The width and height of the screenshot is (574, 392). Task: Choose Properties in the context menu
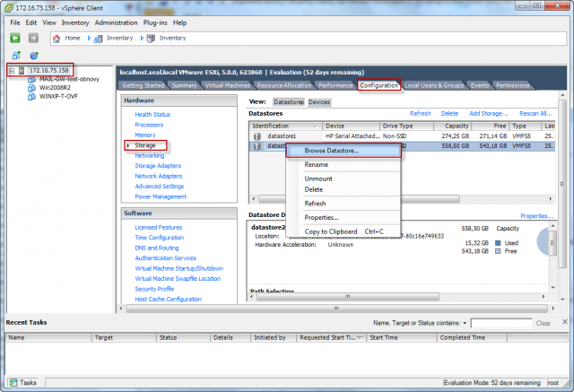pos(344,217)
